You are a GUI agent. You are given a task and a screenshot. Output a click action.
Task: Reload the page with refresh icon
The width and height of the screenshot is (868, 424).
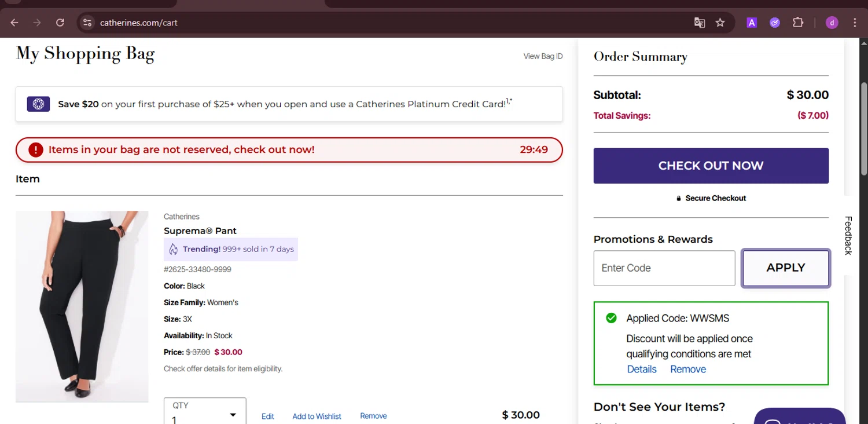click(60, 23)
